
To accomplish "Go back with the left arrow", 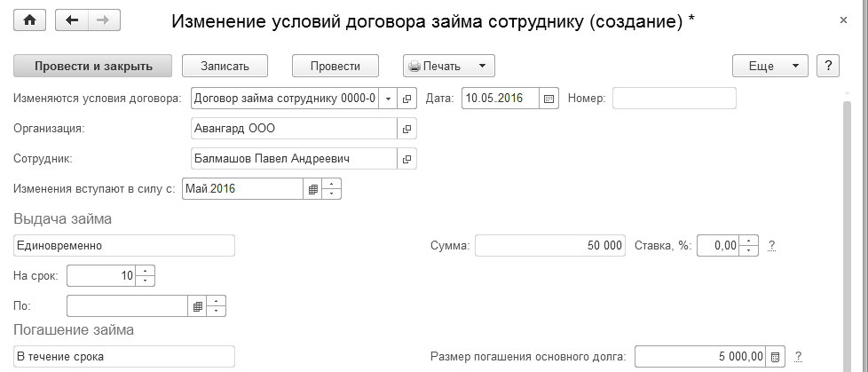I will point(73,20).
